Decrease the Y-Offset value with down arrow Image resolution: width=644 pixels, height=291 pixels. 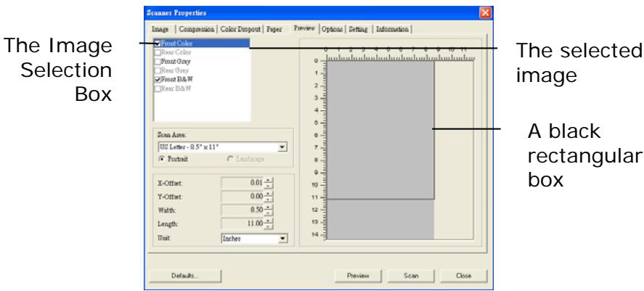268,199
